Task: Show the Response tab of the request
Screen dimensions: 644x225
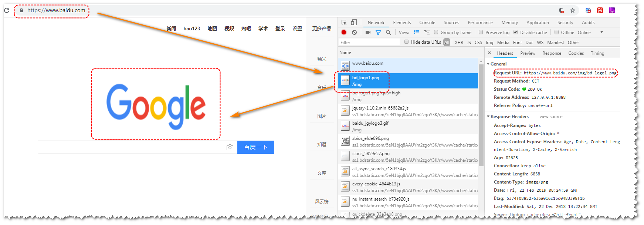Action: click(x=552, y=53)
